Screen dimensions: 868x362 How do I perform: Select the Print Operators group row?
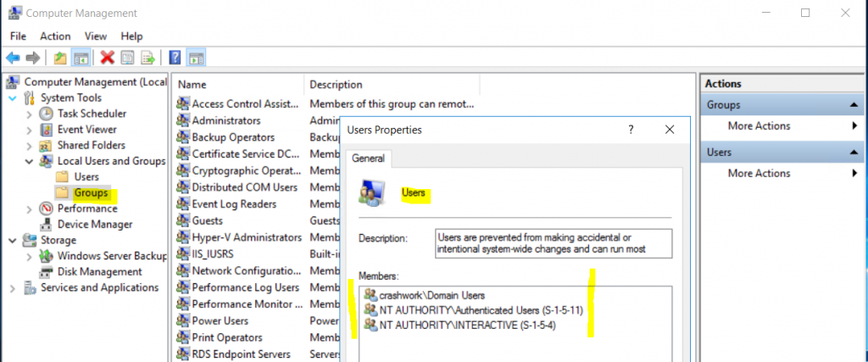point(226,337)
